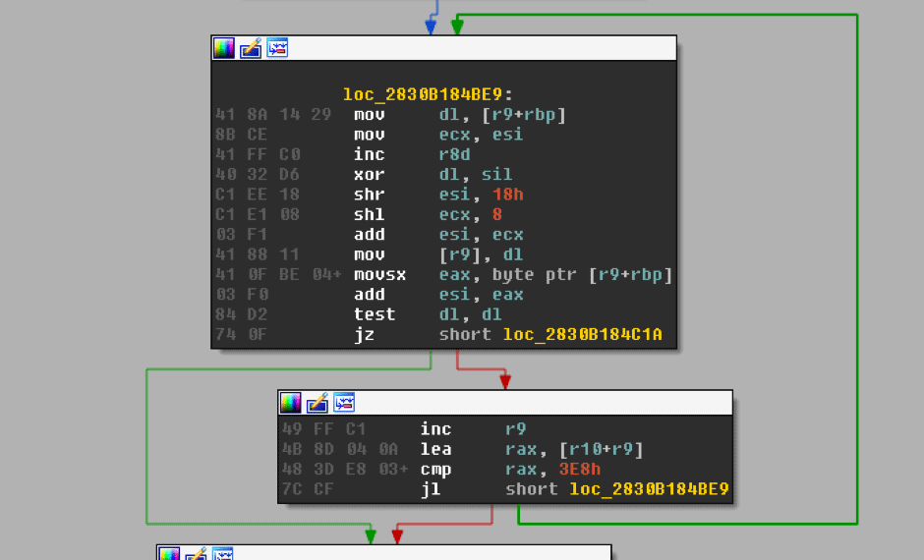Select the 18h operand in shr instruction
Image resolution: width=924 pixels, height=560 pixels.
click(x=506, y=195)
